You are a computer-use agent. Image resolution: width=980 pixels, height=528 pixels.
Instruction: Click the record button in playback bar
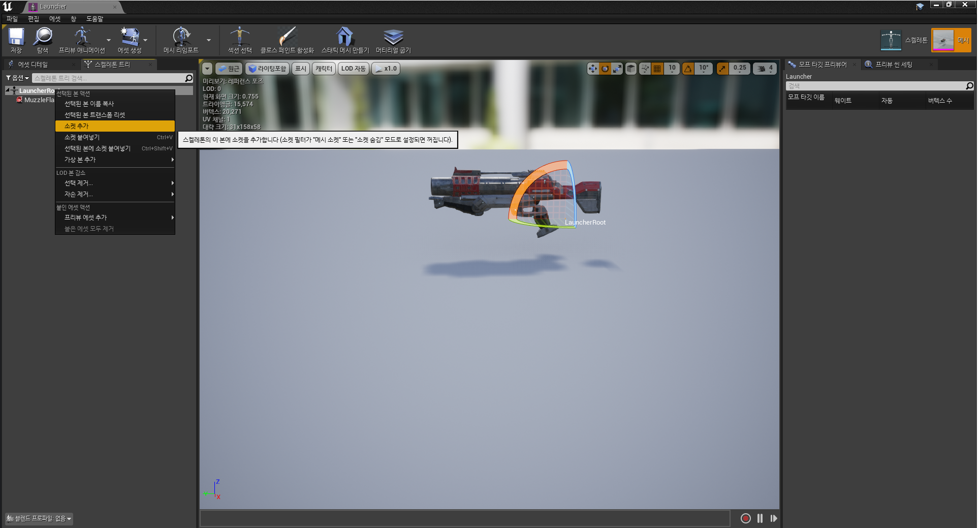(x=745, y=518)
